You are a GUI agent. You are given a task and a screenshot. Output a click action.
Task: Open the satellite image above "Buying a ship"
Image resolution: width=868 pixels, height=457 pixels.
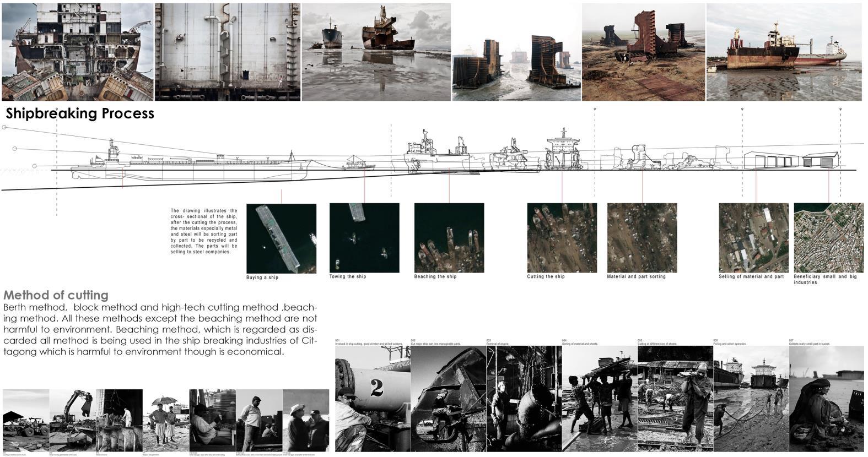pos(282,238)
